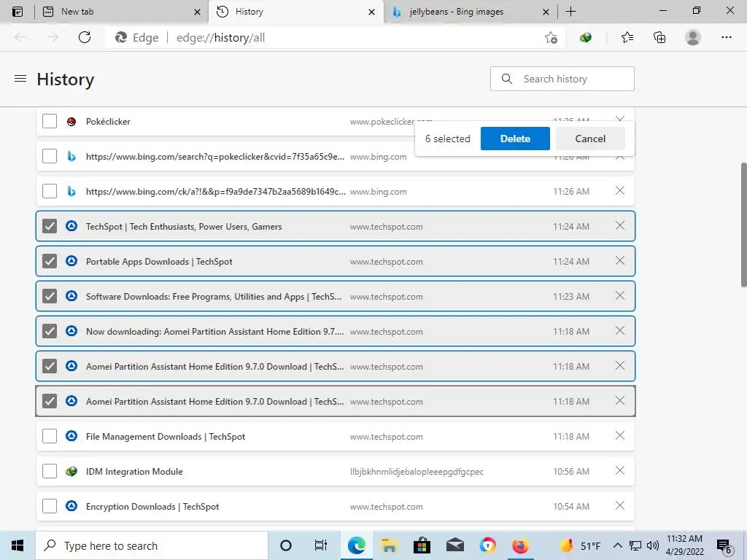Uncheck Now downloading Aomei entry checkbox
Image resolution: width=747 pixels, height=560 pixels.
click(50, 332)
